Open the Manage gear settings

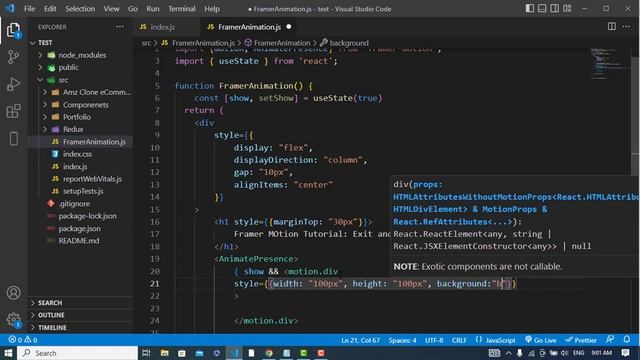tap(13, 319)
